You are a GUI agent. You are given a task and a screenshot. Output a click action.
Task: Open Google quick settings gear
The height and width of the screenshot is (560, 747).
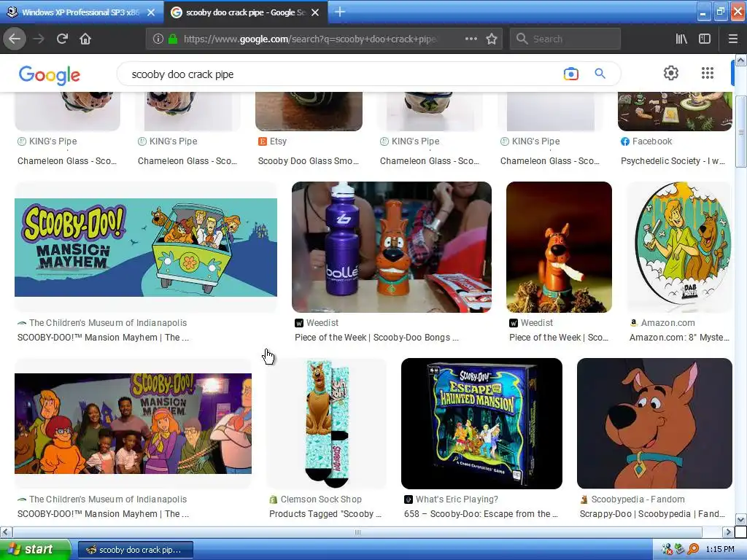pyautogui.click(x=671, y=73)
